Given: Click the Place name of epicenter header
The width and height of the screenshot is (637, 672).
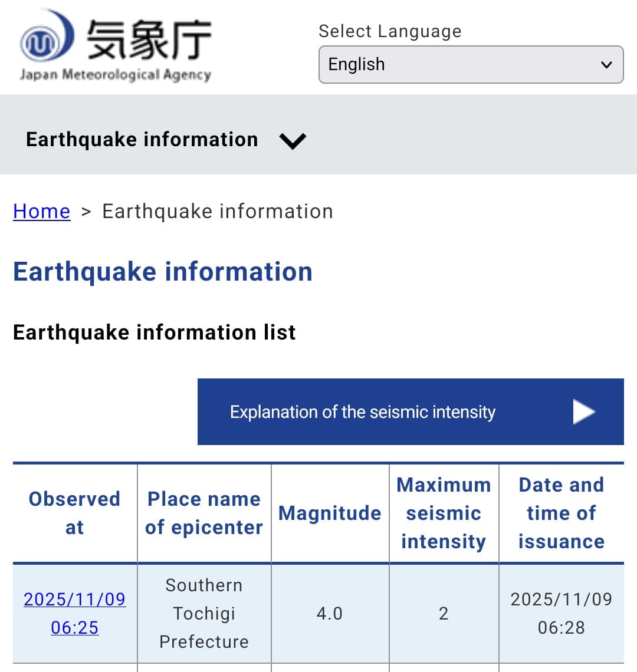Looking at the screenshot, I should pyautogui.click(x=204, y=513).
